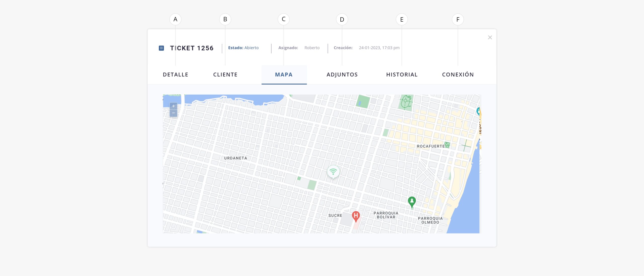Close the ticket dialog with X
The image size is (644, 276).
[x=490, y=37]
